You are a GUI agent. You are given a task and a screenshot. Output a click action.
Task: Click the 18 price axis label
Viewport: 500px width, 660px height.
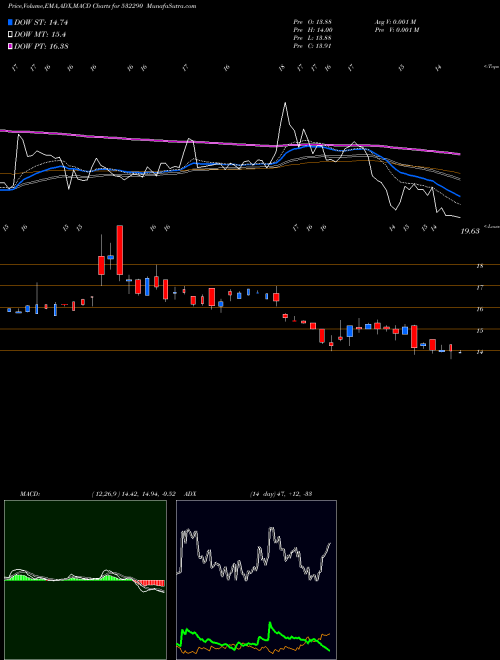[479, 266]
